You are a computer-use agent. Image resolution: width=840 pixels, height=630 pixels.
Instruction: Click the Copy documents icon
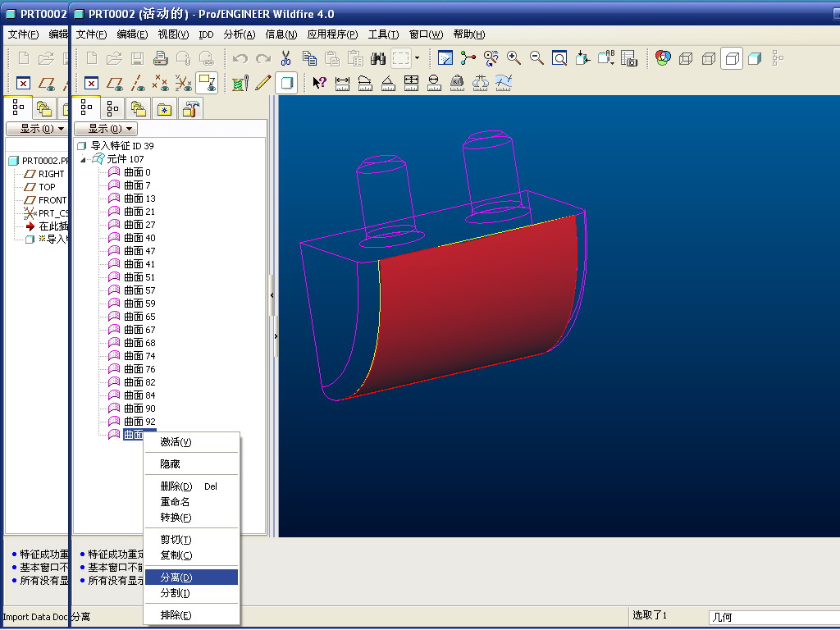(x=309, y=58)
